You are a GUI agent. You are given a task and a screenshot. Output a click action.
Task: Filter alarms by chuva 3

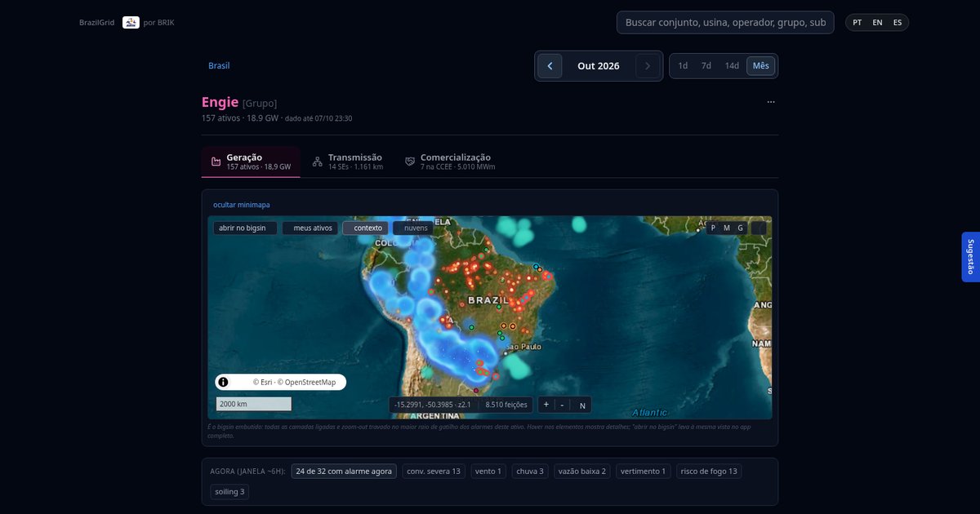(x=530, y=471)
